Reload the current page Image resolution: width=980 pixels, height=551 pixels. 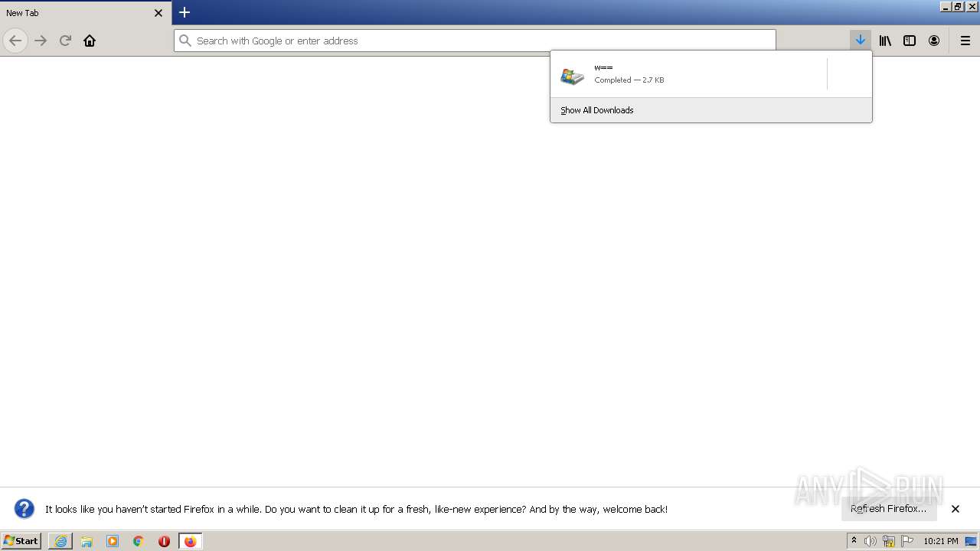click(65, 41)
